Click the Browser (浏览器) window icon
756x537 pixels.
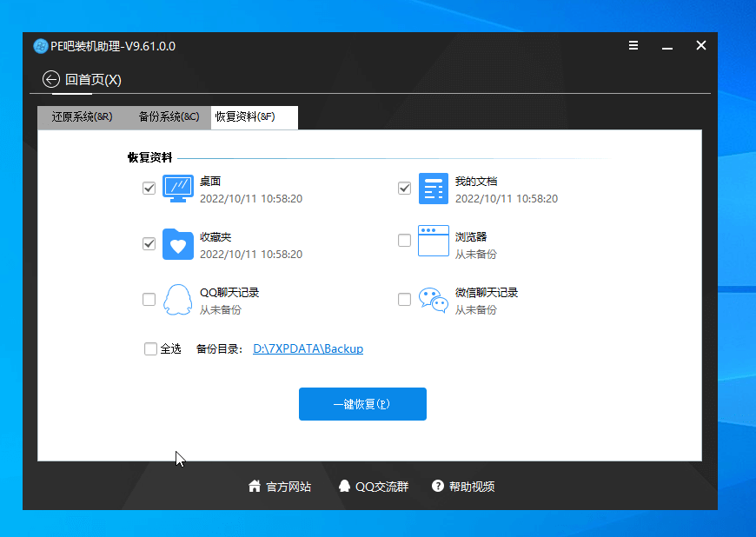434,241
